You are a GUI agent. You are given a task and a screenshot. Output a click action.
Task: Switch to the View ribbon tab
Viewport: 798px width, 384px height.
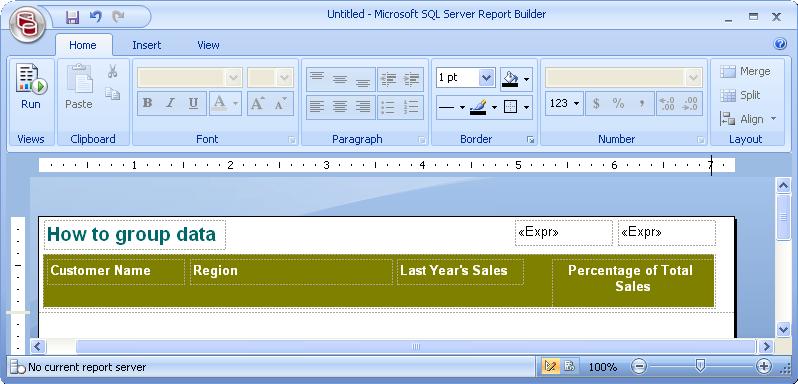click(x=208, y=45)
